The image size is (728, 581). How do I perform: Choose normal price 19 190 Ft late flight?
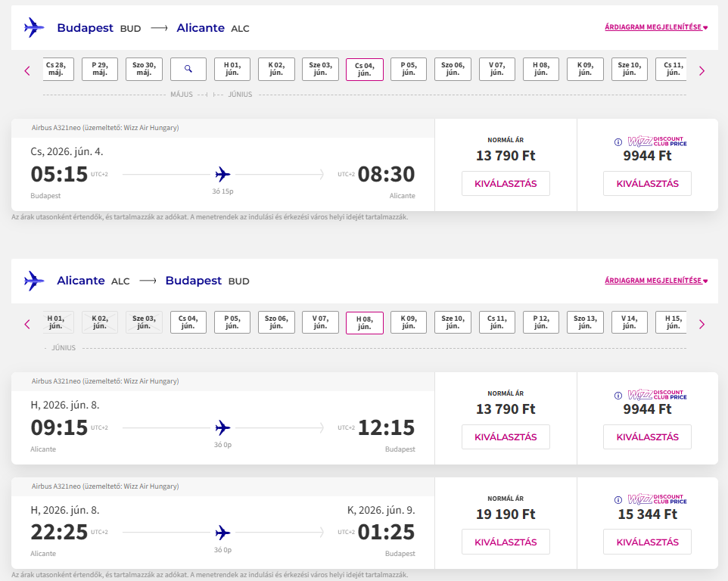(x=506, y=542)
